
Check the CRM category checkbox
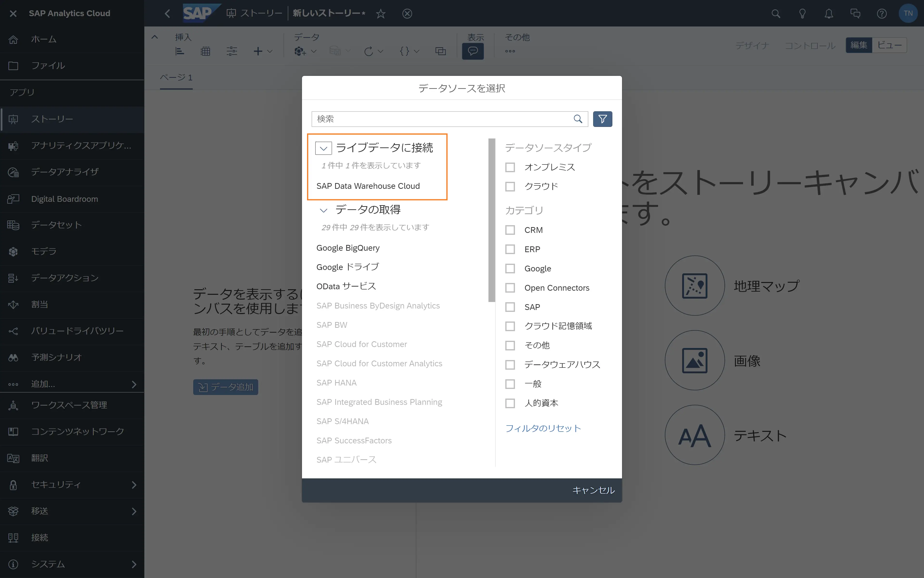tap(510, 230)
